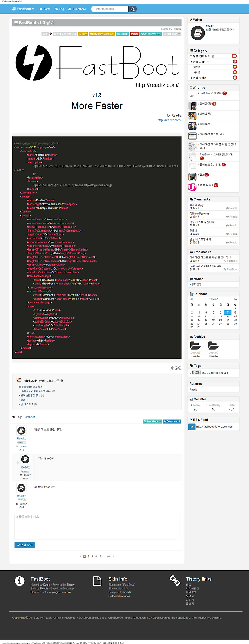Open the 'All New Features' recent comment
This screenshot has width=249, height=644.
point(199,214)
